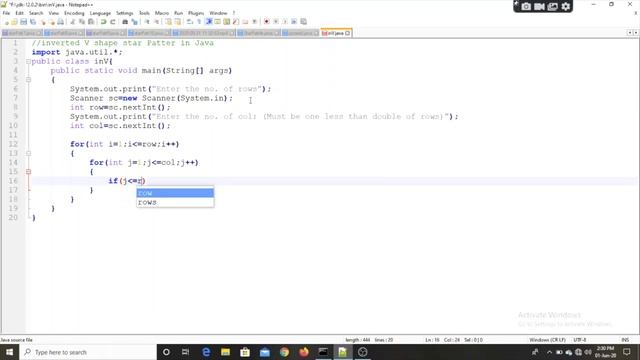
Task: Click the Paste toolbar icon
Action: tap(91, 22)
